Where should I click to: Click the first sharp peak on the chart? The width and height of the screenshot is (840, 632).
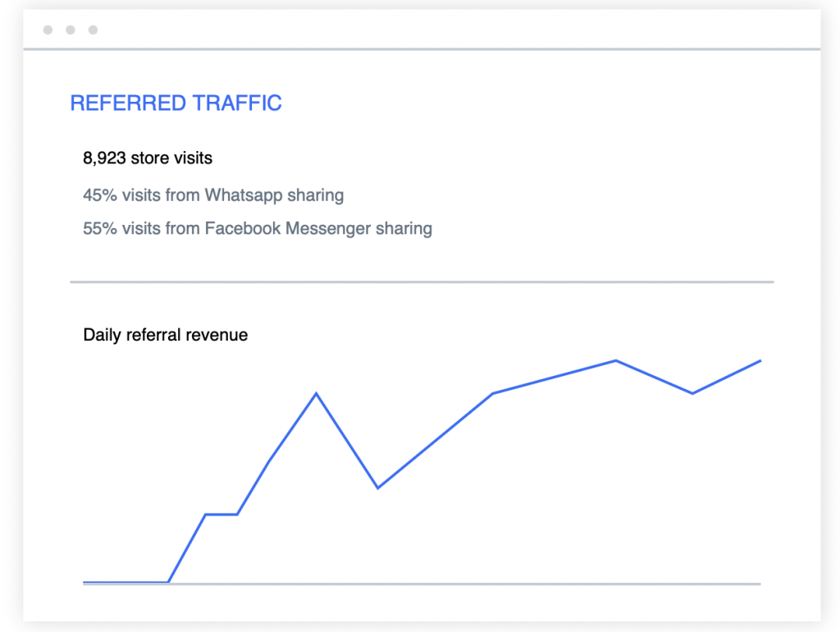coord(317,393)
